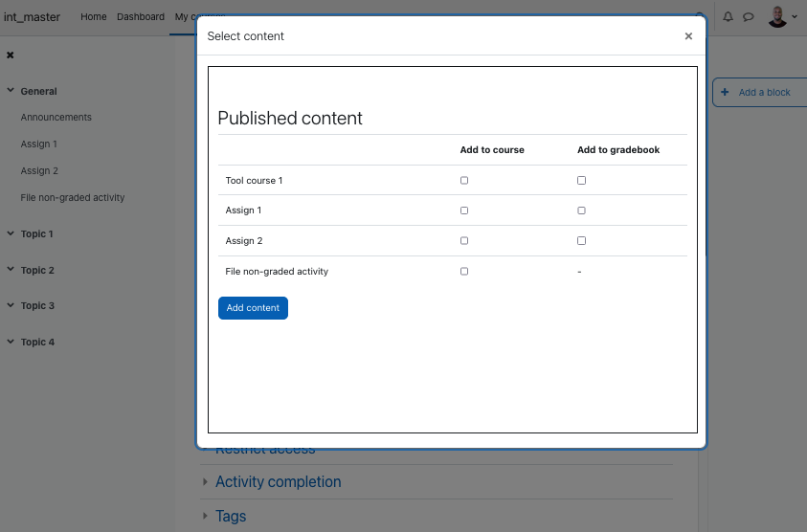Click the Add content button
This screenshot has width=807, height=532.
(x=254, y=308)
